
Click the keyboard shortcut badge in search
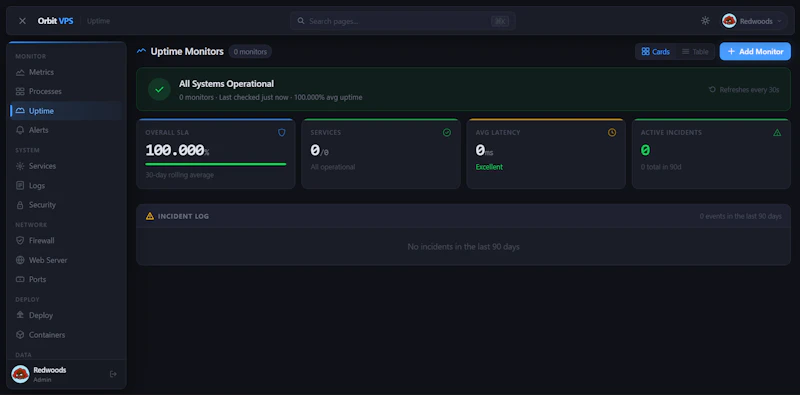(x=499, y=21)
